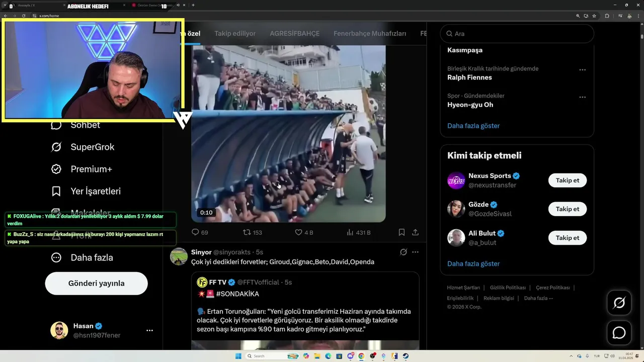
Task: Open Premium+ from the sidebar
Action: click(x=82, y=169)
